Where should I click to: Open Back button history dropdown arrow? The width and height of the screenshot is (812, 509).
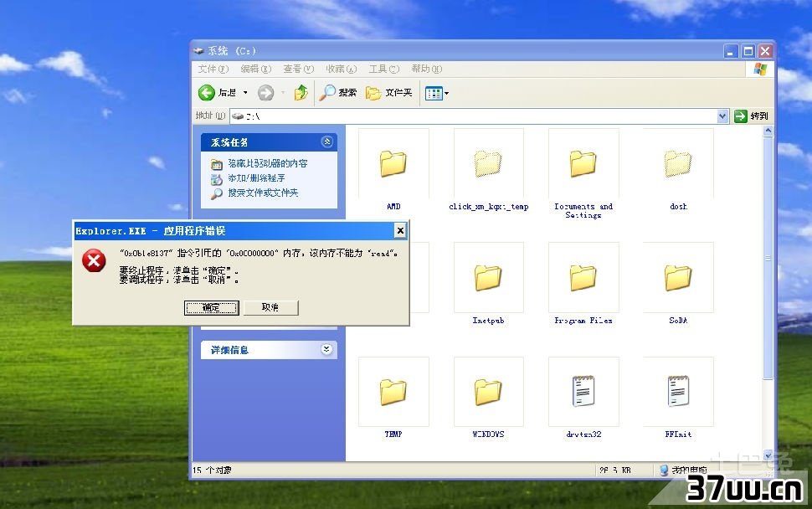[245, 93]
